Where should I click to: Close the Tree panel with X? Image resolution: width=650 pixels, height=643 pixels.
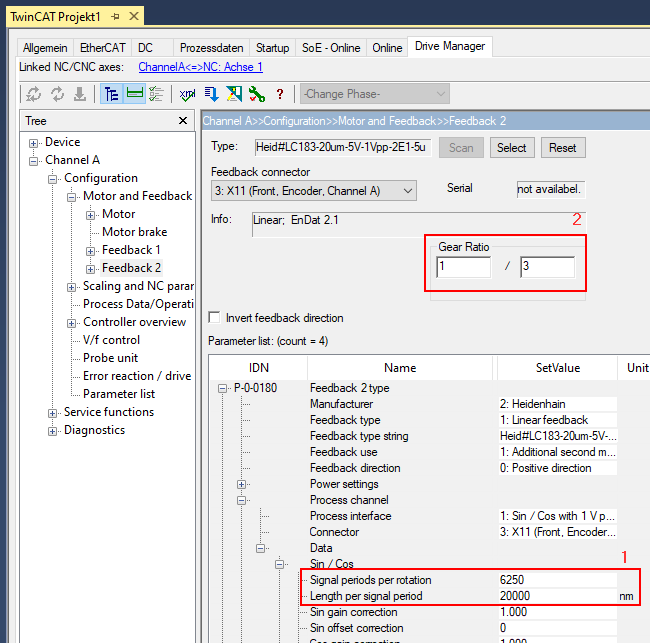(x=183, y=121)
